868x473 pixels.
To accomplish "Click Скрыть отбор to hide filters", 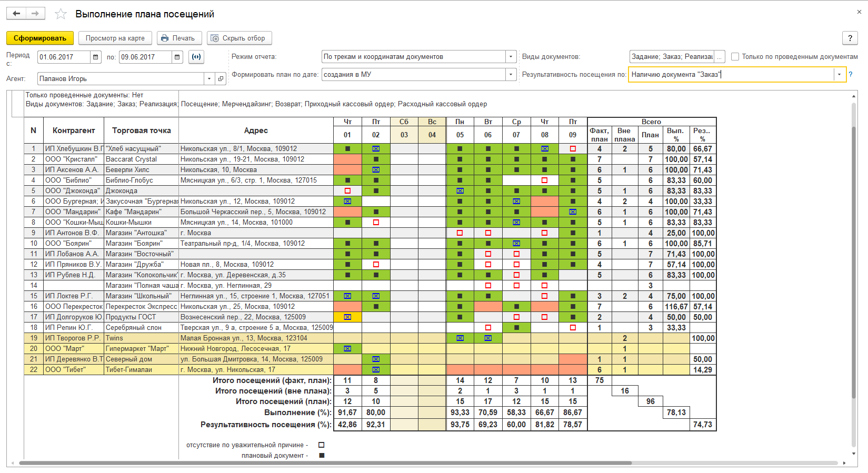I will click(239, 38).
